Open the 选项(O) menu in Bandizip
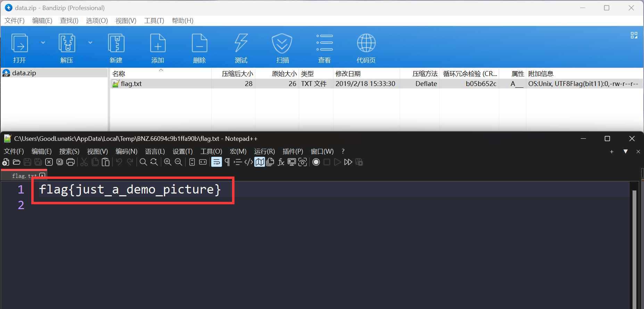This screenshot has width=644, height=309. click(97, 21)
